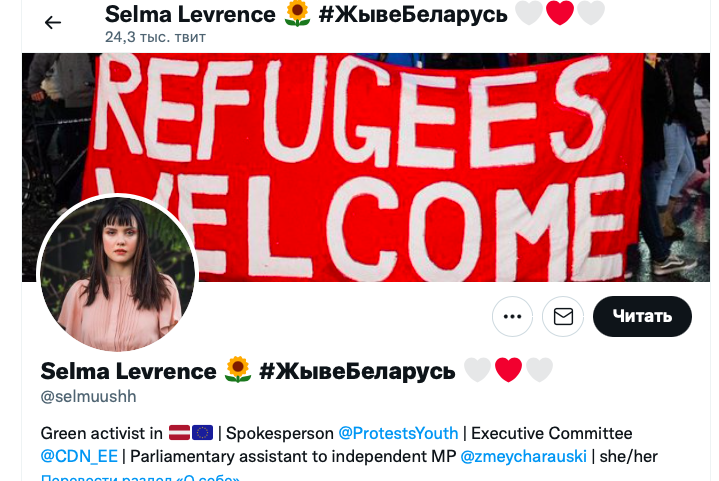
Task: Click the sunflower emoji in the header title
Action: [297, 13]
